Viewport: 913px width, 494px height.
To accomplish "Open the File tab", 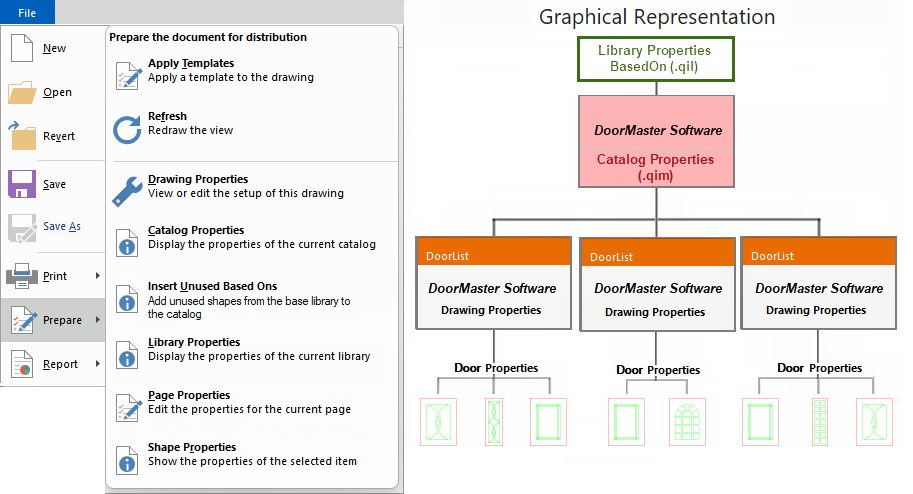I will [x=27, y=12].
